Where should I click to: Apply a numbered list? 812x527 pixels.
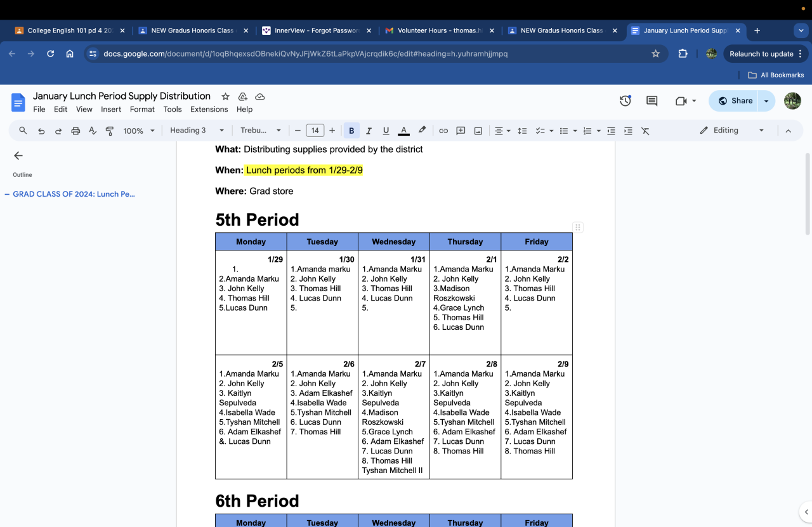pyautogui.click(x=587, y=131)
